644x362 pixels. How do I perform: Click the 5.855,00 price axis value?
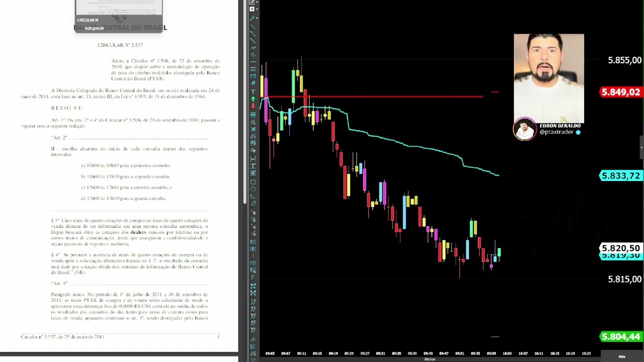624,60
